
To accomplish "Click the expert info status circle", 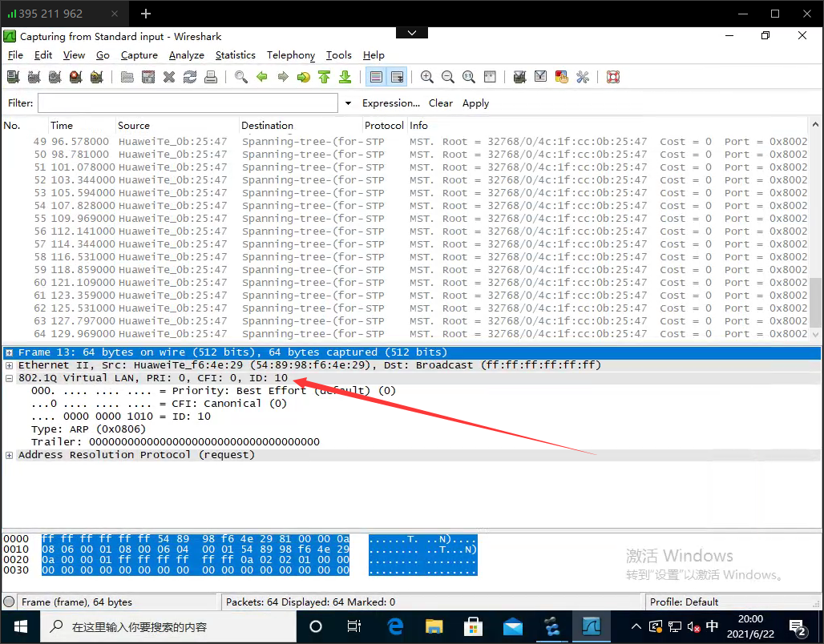I will [x=9, y=602].
